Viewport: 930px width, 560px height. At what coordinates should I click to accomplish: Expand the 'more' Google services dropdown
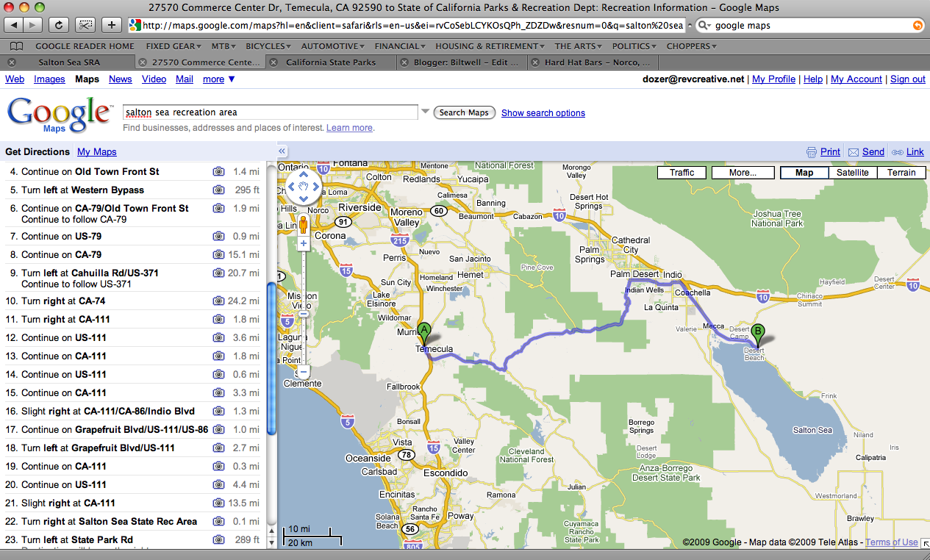219,79
